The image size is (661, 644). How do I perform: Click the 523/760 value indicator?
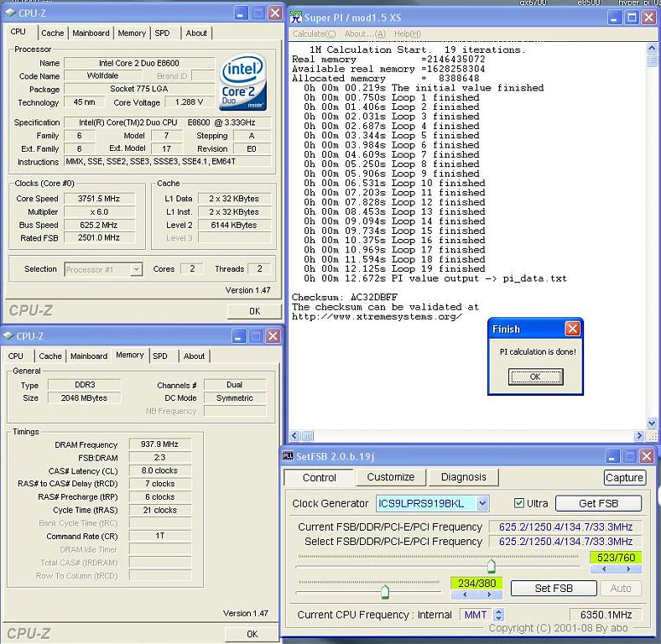616,558
